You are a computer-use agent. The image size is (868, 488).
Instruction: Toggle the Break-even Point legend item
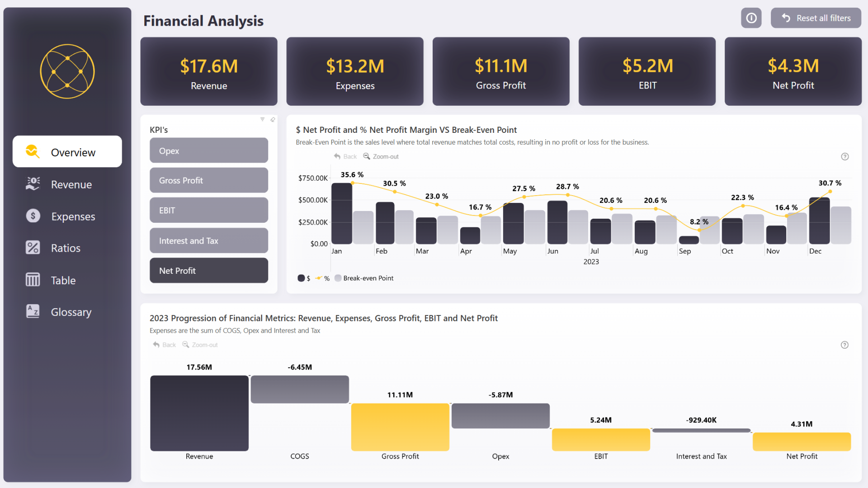click(x=364, y=278)
